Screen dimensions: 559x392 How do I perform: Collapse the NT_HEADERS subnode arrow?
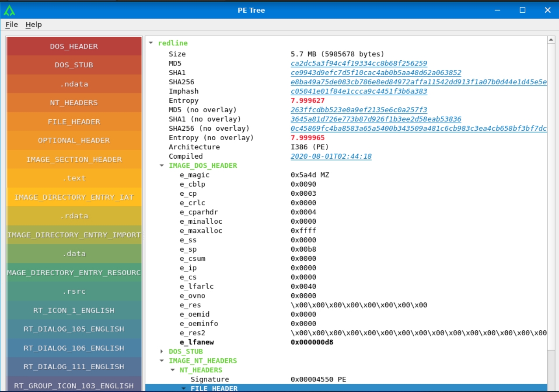173,370
